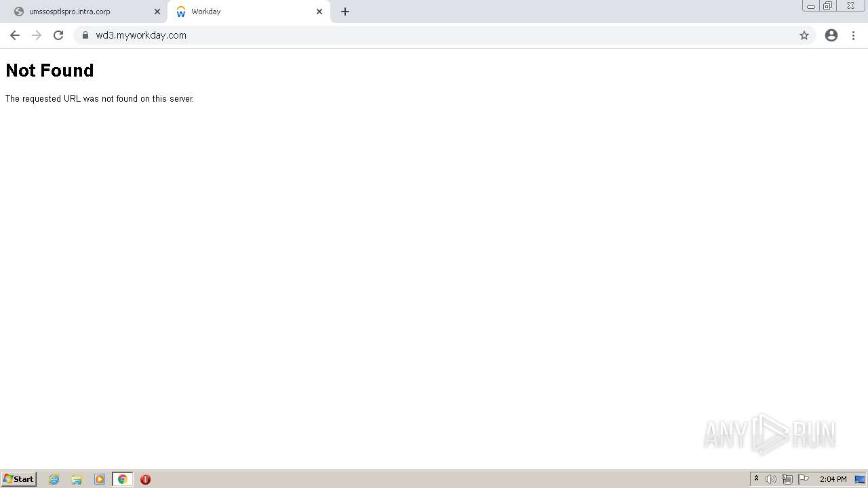868x488 pixels.
Task: Click the Workday tab favicon
Action: (180, 12)
